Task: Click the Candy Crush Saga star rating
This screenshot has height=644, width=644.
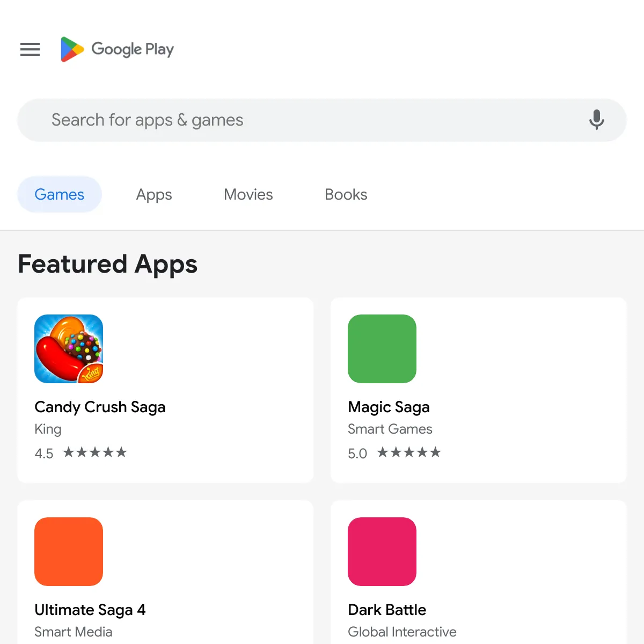Action: (94, 452)
